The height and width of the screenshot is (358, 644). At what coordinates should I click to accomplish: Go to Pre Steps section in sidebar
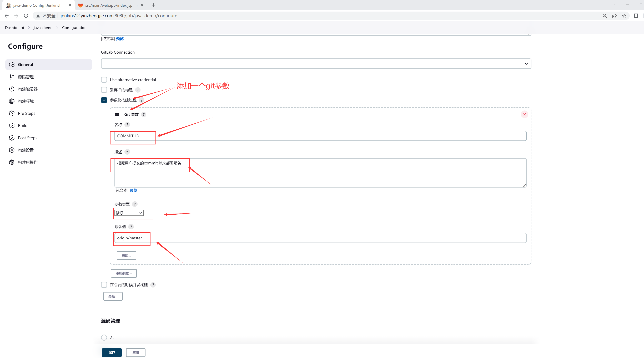coord(27,113)
